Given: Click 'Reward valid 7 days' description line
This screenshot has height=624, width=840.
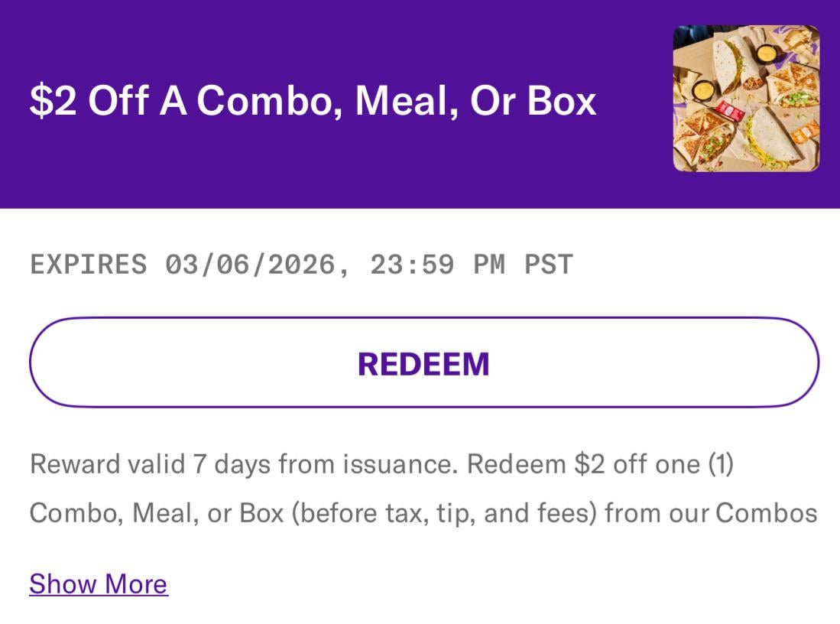Looking at the screenshot, I should [381, 464].
